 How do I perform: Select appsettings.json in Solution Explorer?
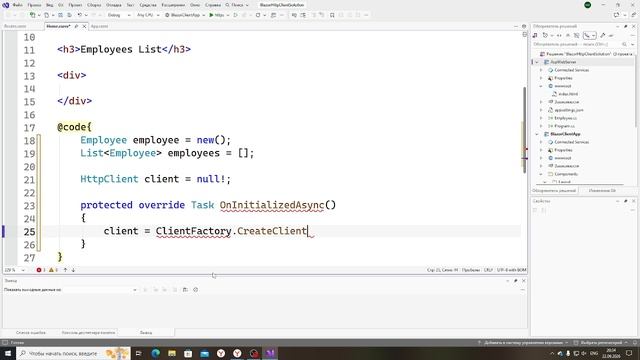click(569, 110)
